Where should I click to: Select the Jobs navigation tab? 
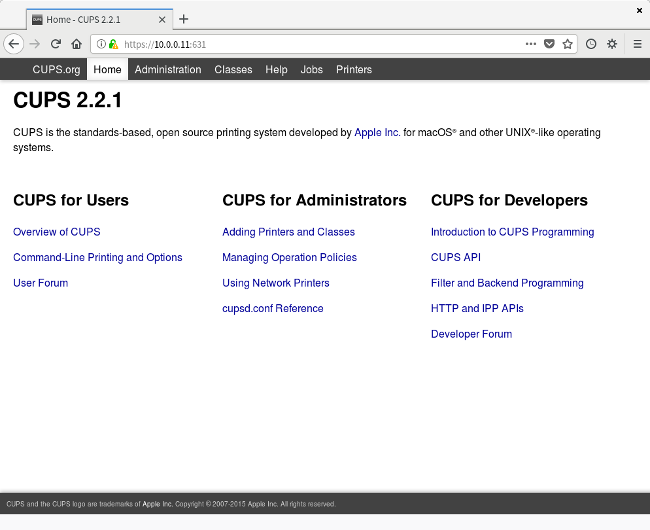point(312,70)
